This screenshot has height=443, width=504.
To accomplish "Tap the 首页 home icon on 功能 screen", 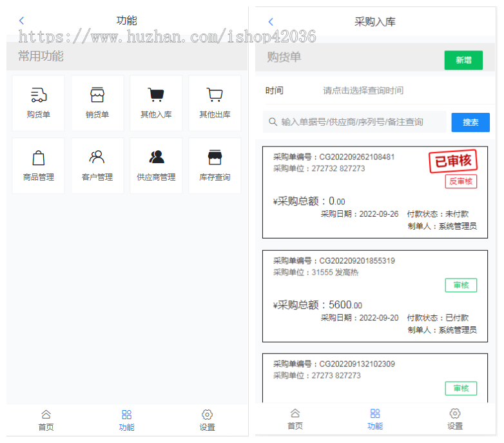I will [x=46, y=414].
